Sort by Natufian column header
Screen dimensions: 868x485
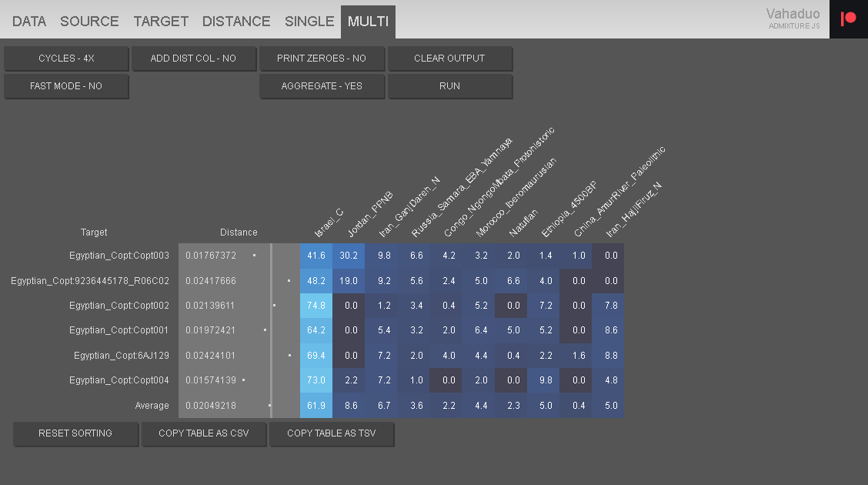pyautogui.click(x=523, y=223)
